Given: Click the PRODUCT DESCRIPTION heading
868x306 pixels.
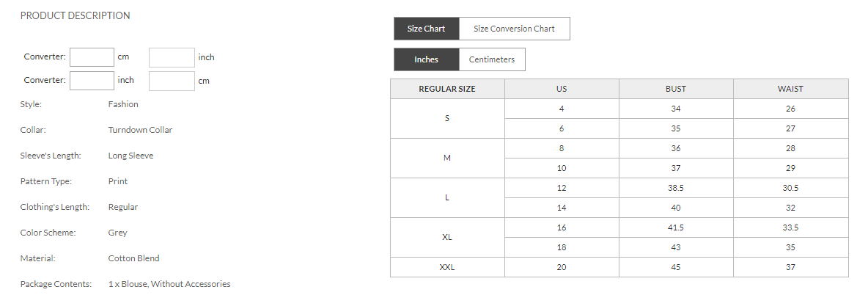Looking at the screenshot, I should pyautogui.click(x=75, y=15).
